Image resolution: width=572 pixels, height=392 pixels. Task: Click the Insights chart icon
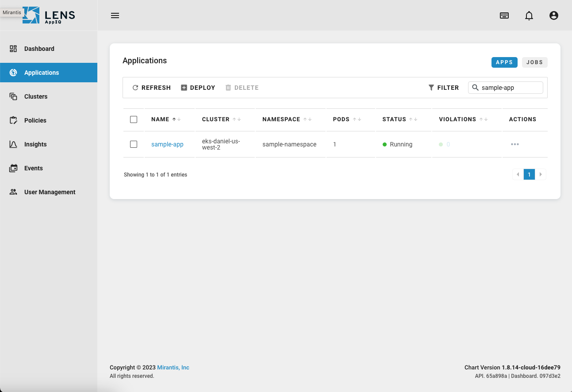click(x=13, y=144)
